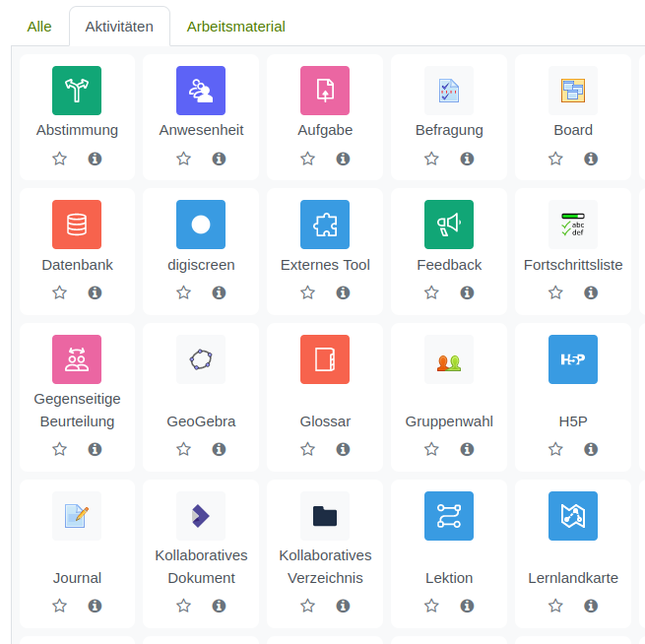This screenshot has width=645, height=644.
Task: Mark Board as favorite with star
Action: click(555, 159)
